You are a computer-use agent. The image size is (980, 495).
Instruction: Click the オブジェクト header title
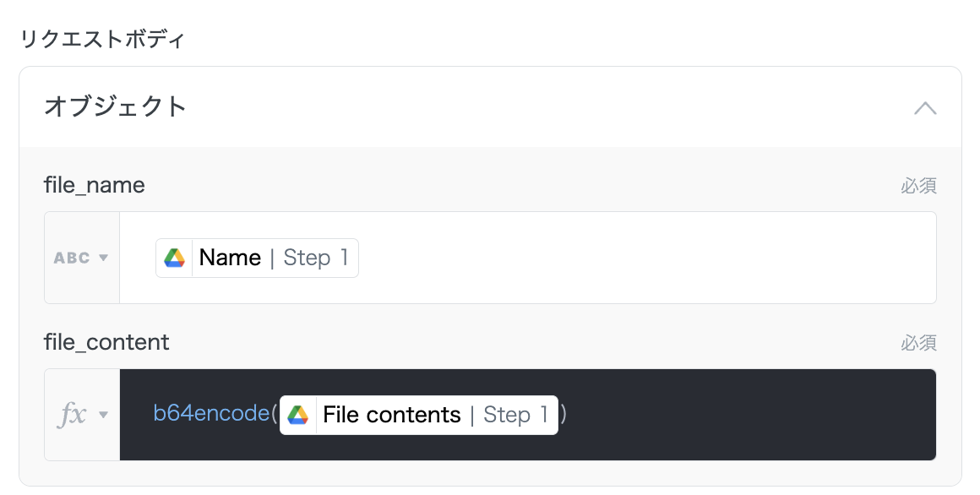(115, 107)
